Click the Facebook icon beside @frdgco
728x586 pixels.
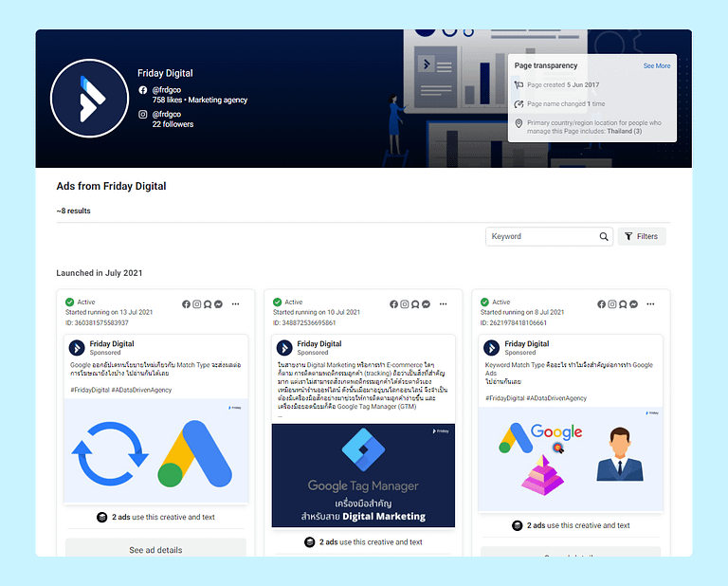(x=143, y=90)
